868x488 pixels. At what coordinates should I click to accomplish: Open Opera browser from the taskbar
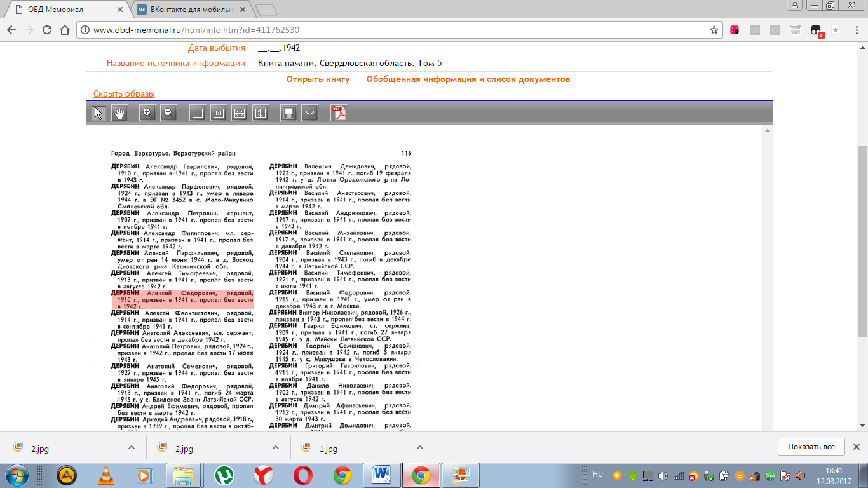[x=302, y=475]
